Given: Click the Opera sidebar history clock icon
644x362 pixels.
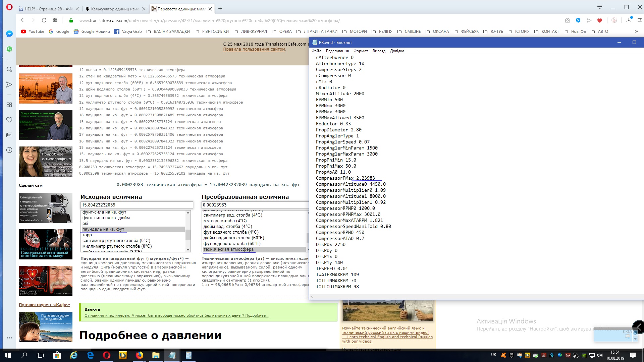Looking at the screenshot, I should (9, 150).
